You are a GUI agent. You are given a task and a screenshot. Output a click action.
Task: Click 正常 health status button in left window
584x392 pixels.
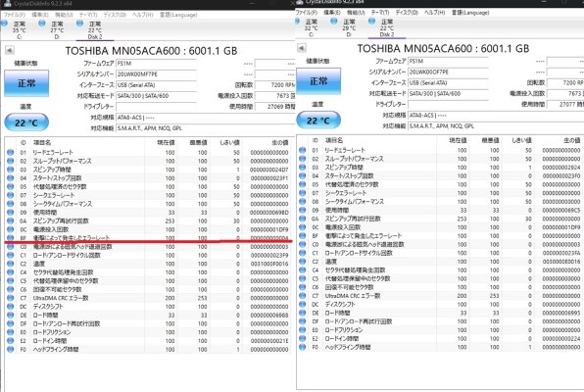pyautogui.click(x=26, y=83)
